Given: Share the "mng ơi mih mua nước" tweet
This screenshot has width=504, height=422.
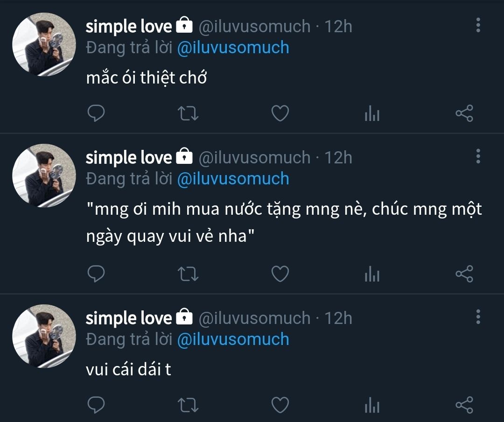Looking at the screenshot, I should click(x=464, y=274).
